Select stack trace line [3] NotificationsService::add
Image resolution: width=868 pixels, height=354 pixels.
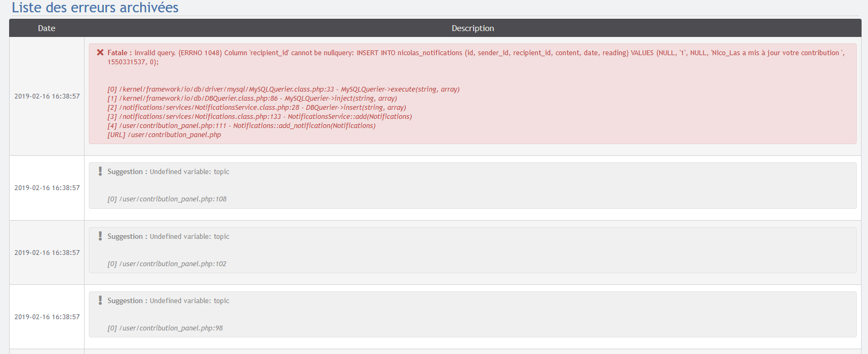260,117
